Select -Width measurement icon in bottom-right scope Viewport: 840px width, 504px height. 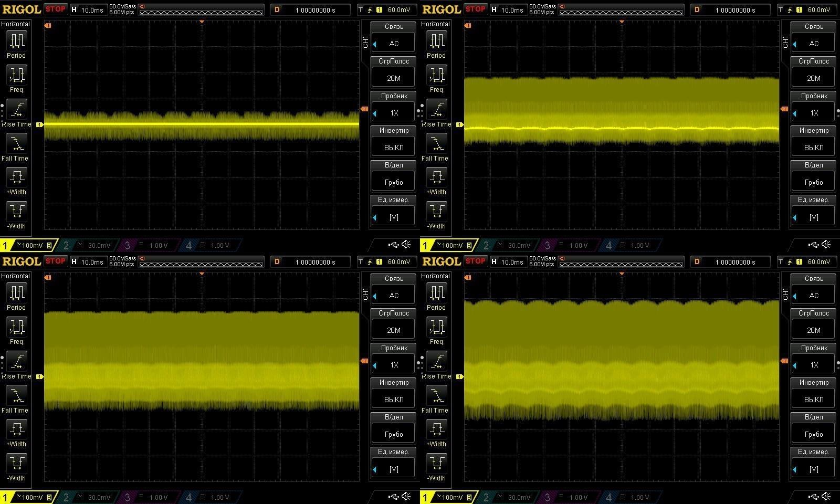coord(436,464)
